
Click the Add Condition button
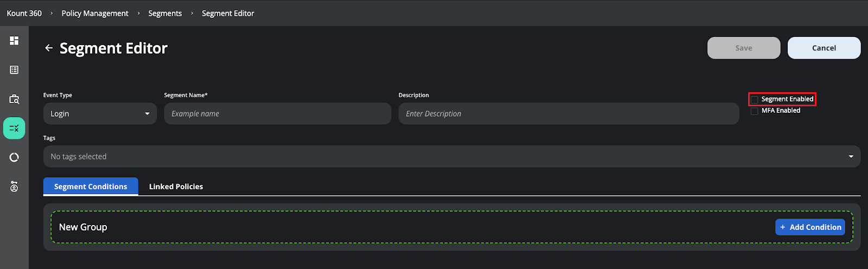pos(810,227)
